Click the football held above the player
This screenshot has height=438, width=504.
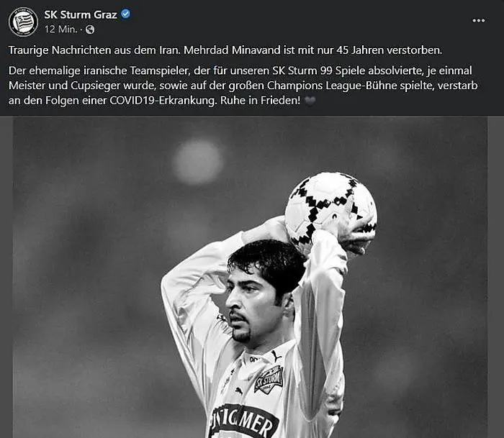pyautogui.click(x=331, y=210)
